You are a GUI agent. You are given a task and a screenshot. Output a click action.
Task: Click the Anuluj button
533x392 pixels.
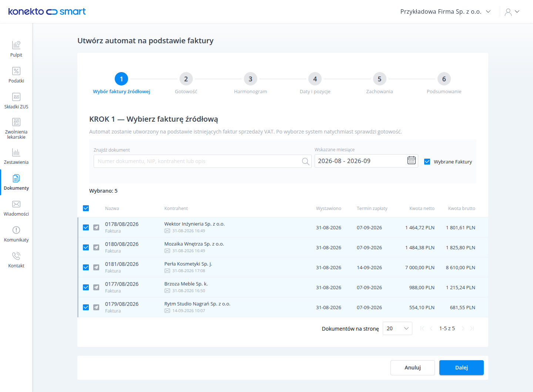coord(413,368)
